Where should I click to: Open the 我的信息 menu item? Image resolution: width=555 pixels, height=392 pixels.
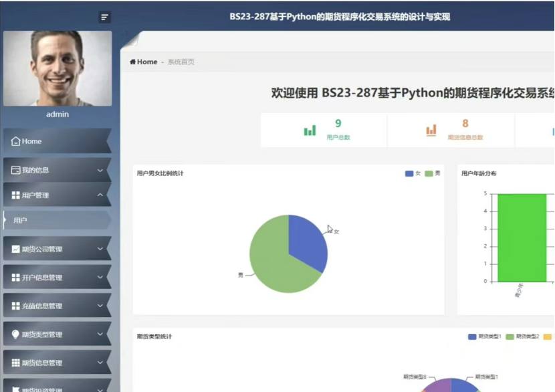pos(58,170)
